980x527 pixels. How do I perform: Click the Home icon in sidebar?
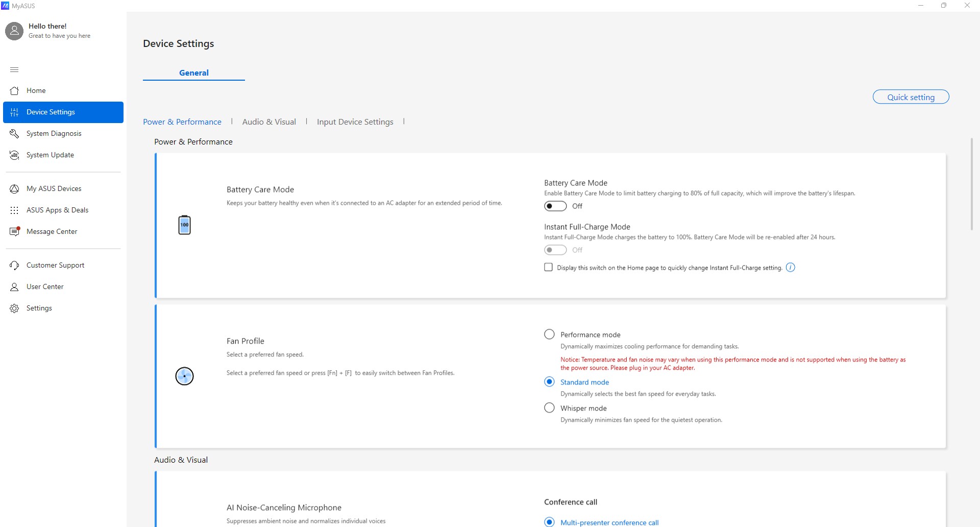pyautogui.click(x=15, y=91)
